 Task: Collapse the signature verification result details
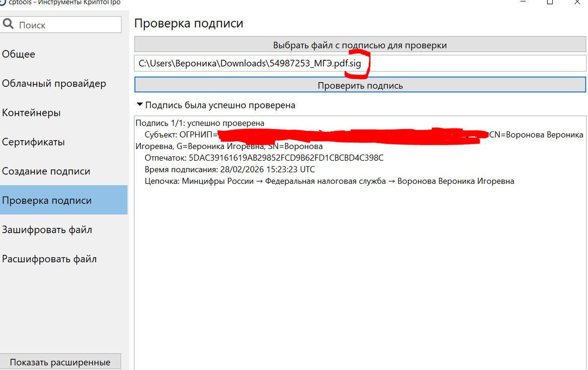[x=141, y=105]
